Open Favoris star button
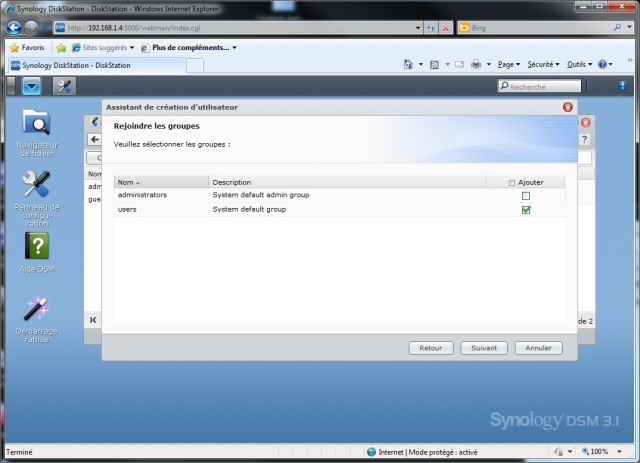Image resolution: width=640 pixels, height=463 pixels. [x=27, y=48]
